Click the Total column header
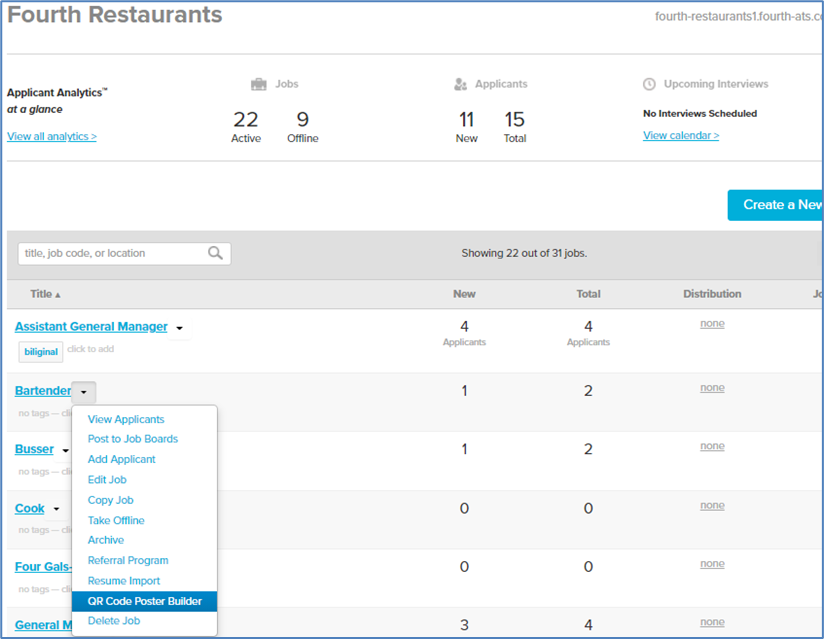The height and width of the screenshot is (639, 824). [588, 294]
